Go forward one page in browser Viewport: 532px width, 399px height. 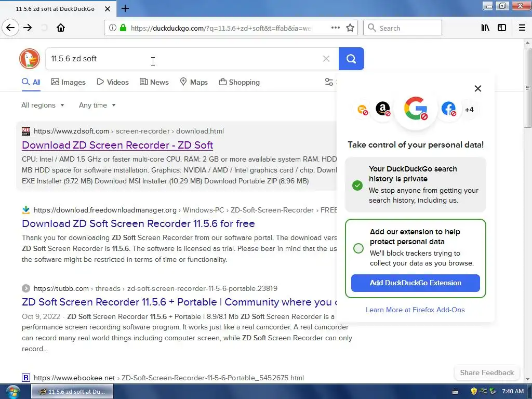[x=28, y=28]
